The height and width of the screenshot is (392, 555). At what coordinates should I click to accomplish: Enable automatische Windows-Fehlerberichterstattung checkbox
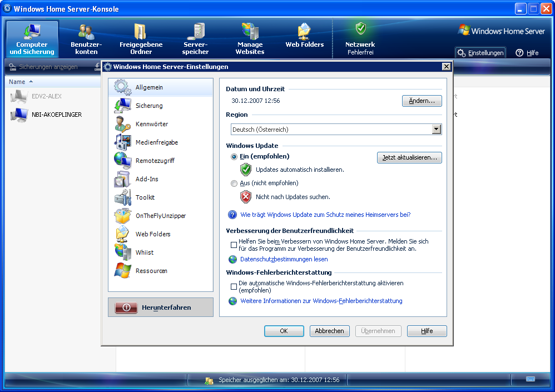(x=234, y=286)
